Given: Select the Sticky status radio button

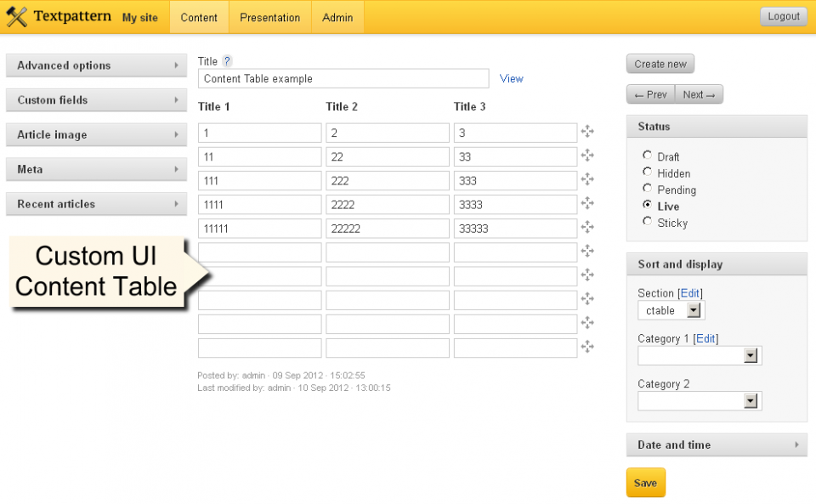Looking at the screenshot, I should [x=647, y=222].
